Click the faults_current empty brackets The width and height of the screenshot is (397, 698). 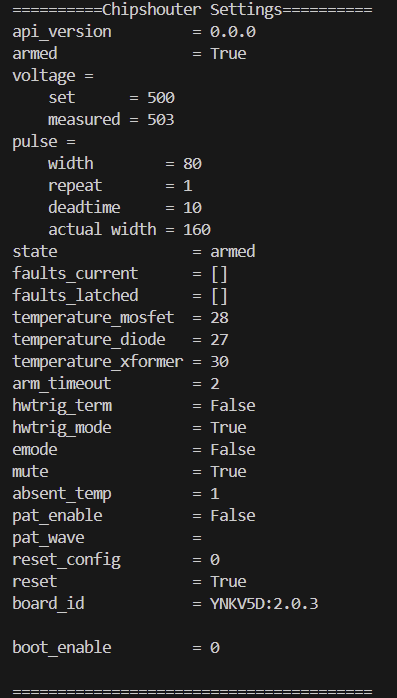219,274
